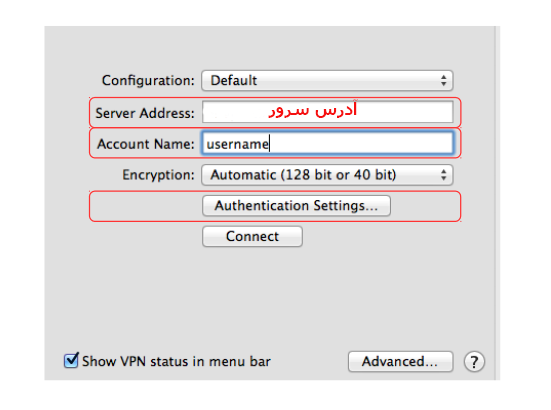
Task: Click the Encryption popup's double-arrow indicator
Action: click(443, 175)
